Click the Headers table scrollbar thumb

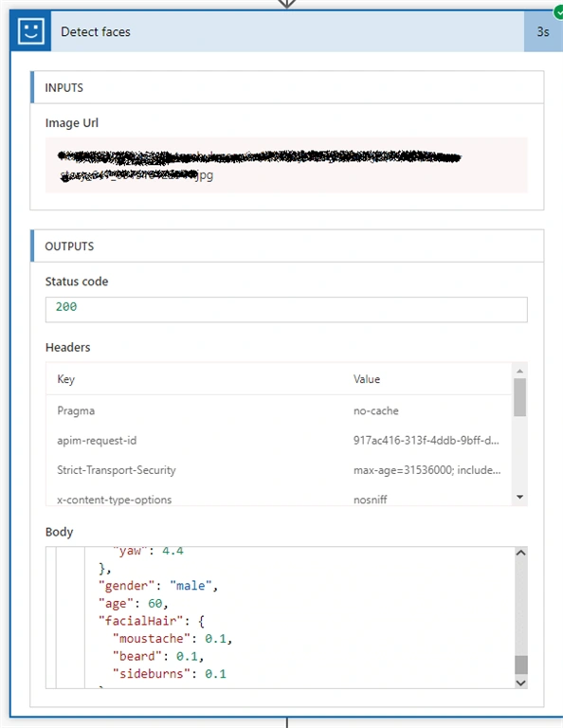coord(519,397)
